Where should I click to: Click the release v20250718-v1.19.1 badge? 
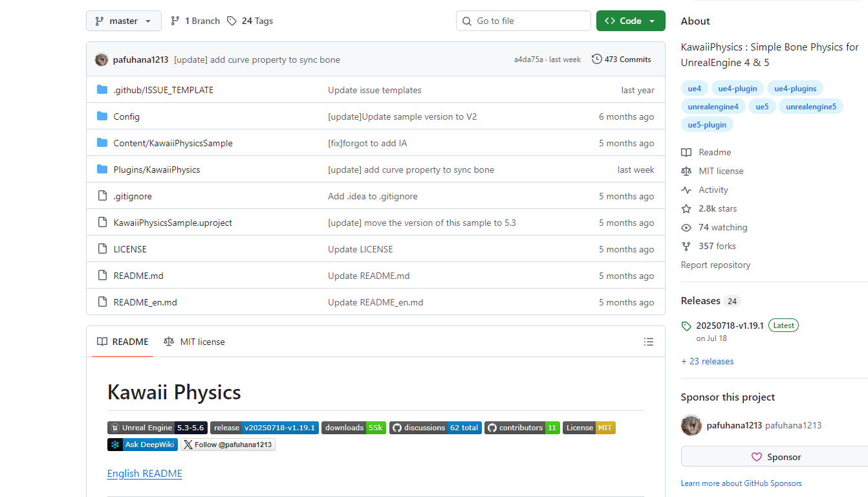coord(265,428)
